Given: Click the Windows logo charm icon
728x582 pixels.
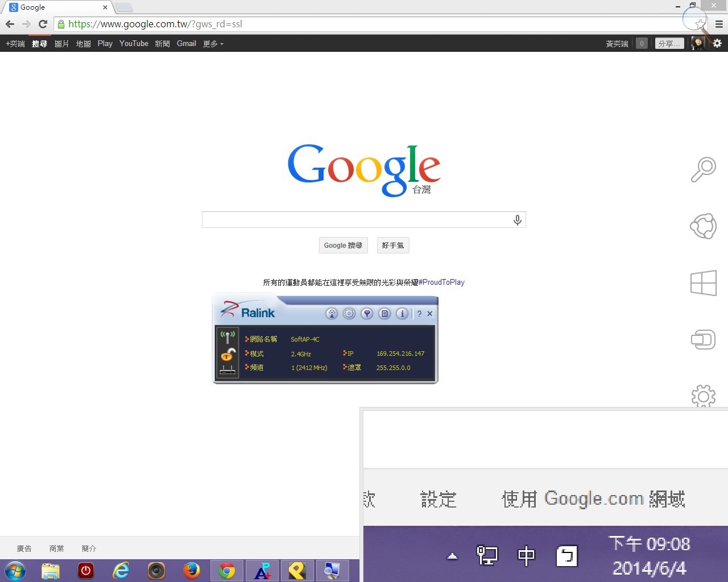Looking at the screenshot, I should click(x=704, y=283).
